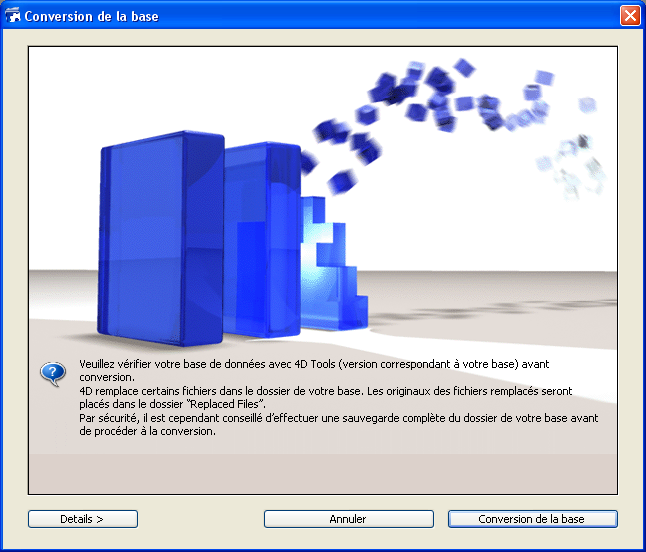Close the Conversion de la base dialog

pyautogui.click(x=630, y=16)
